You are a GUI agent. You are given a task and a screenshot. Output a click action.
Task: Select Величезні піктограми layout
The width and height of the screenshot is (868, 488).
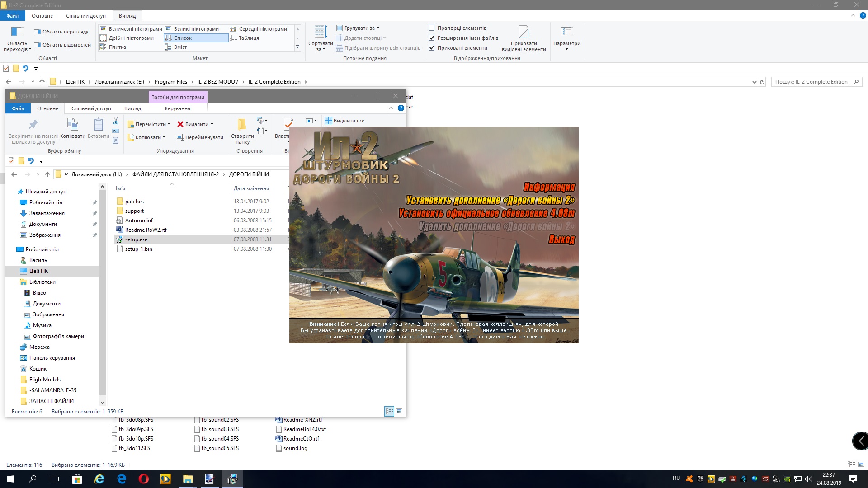coord(131,29)
